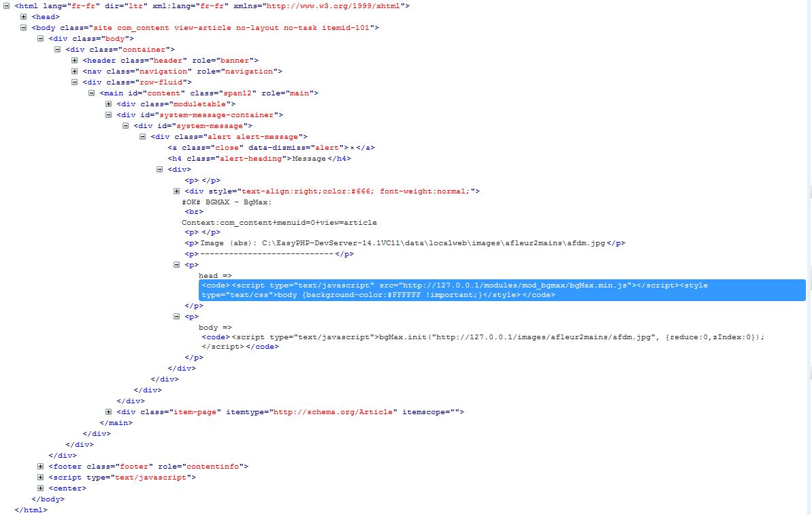Collapse the div class="row-fluid" node
Image resolution: width=812 pixels, height=515 pixels.
75,82
